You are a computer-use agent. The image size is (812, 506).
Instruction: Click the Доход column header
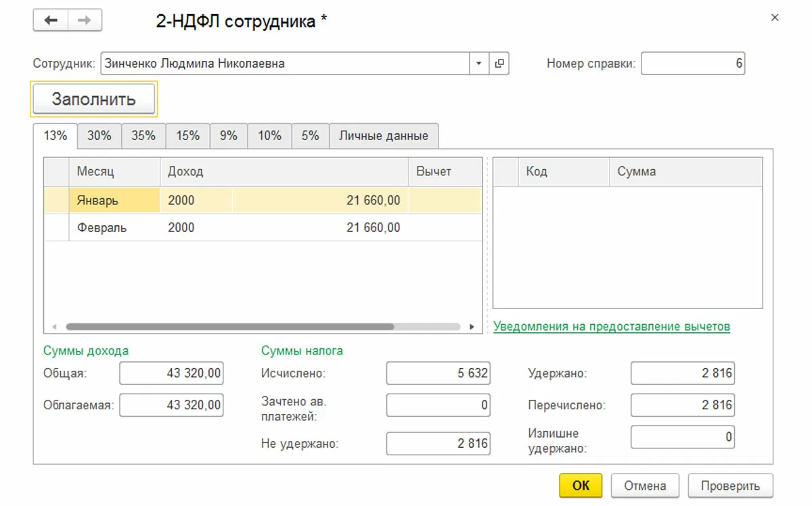(284, 172)
